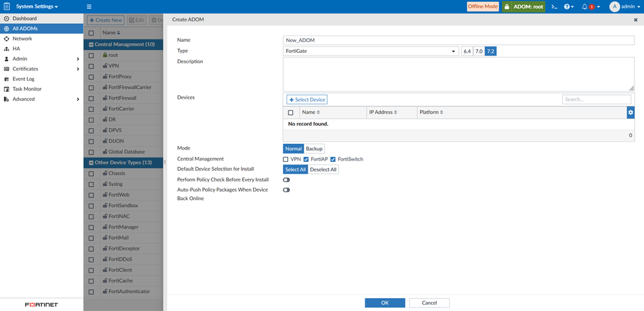Screen dimensions: 644x311
Task: Click the Fortinet logo
Action: [x=41, y=305]
